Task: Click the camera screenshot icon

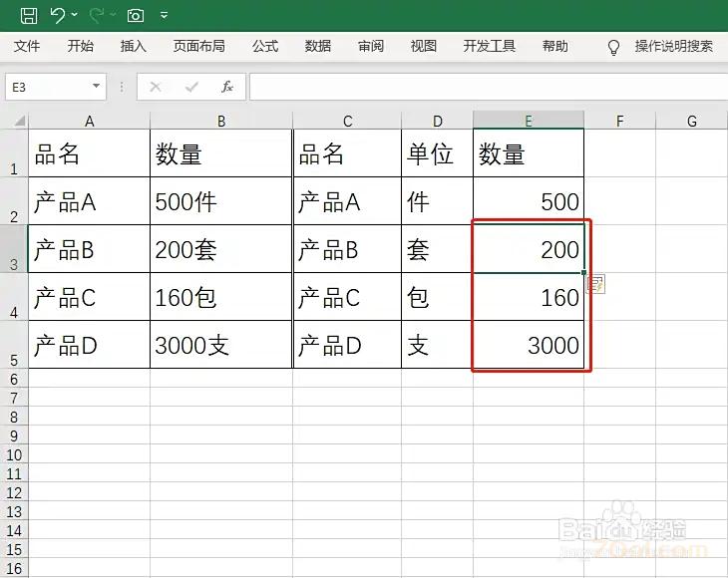Action: click(x=135, y=16)
